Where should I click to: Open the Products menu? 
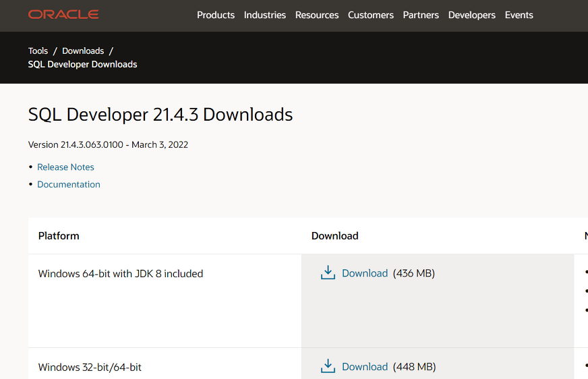point(216,15)
